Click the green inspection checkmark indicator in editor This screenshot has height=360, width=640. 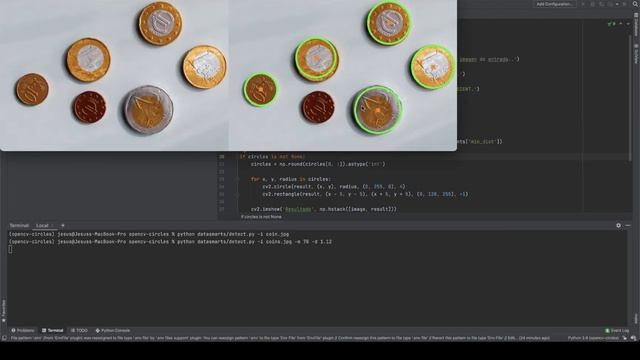click(x=611, y=24)
